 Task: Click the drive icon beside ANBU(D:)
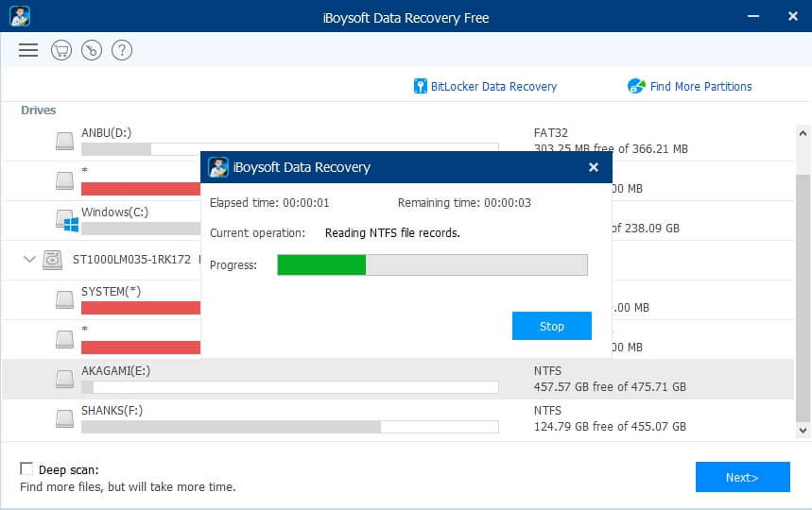[64, 141]
